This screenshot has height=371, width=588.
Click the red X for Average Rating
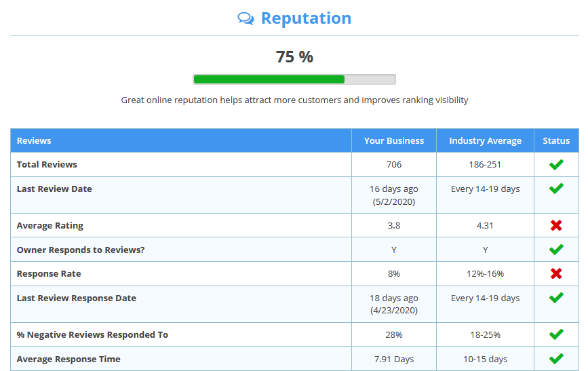tap(556, 225)
